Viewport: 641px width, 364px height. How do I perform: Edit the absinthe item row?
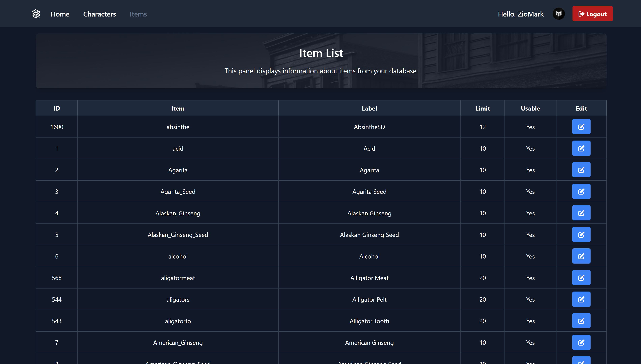pos(581,127)
